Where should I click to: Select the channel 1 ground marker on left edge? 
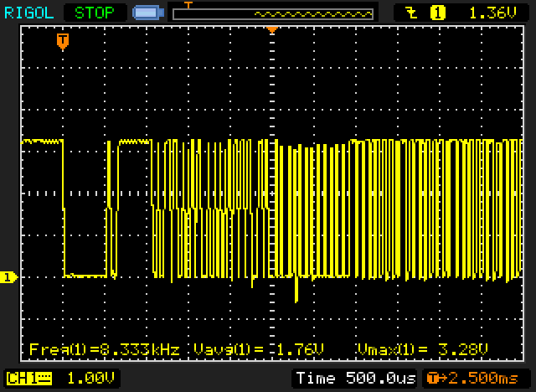9,277
